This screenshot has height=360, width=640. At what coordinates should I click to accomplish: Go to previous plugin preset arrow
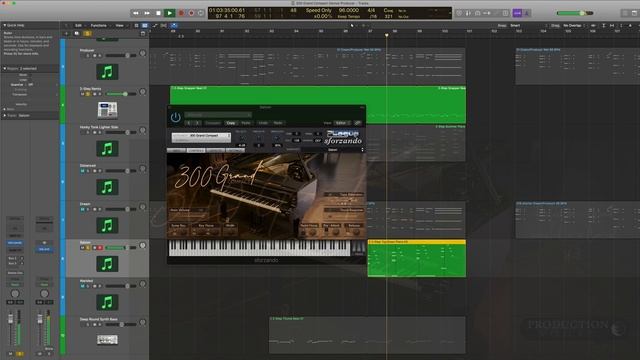pos(188,123)
